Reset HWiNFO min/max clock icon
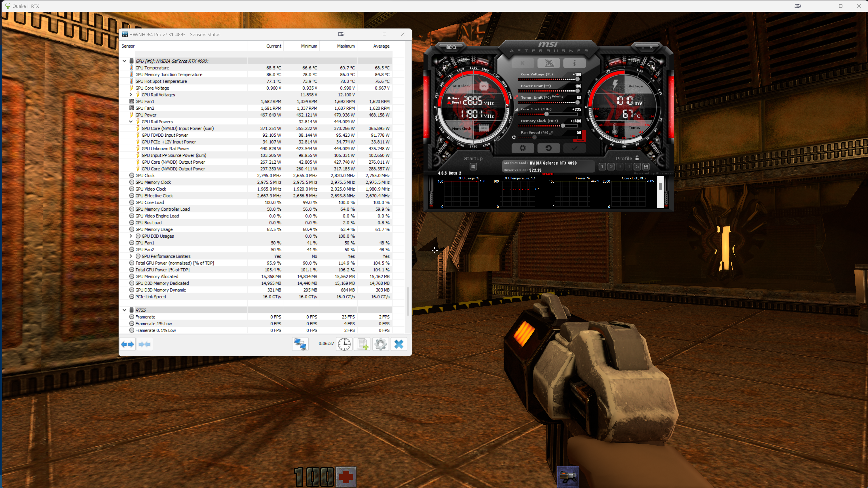868x488 pixels. pos(344,344)
